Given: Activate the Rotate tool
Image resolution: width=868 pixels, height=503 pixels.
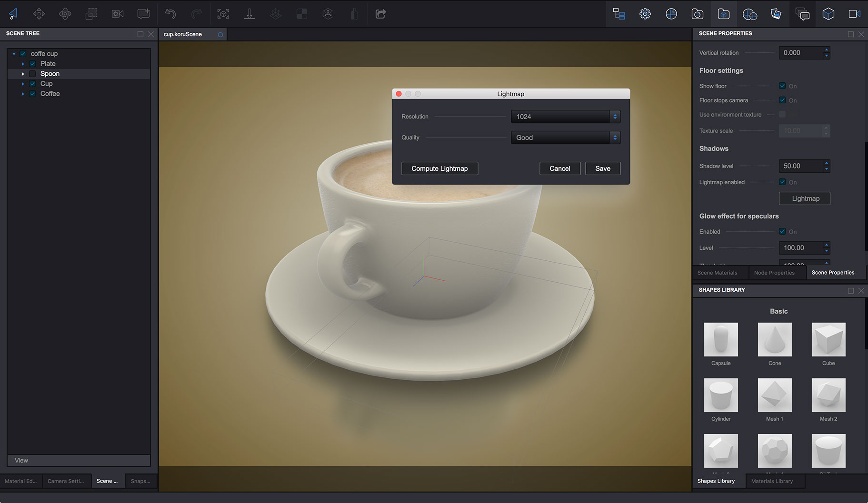Looking at the screenshot, I should pyautogui.click(x=65, y=13).
